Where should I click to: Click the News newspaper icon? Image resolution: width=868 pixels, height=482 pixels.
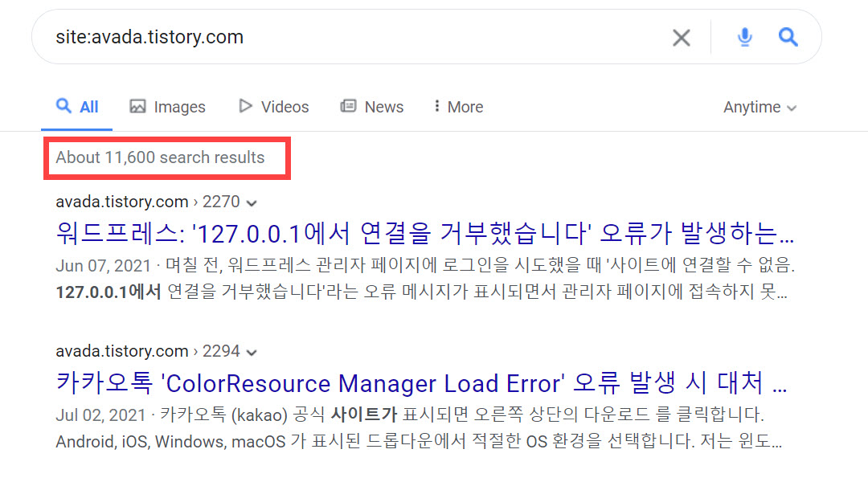point(348,106)
